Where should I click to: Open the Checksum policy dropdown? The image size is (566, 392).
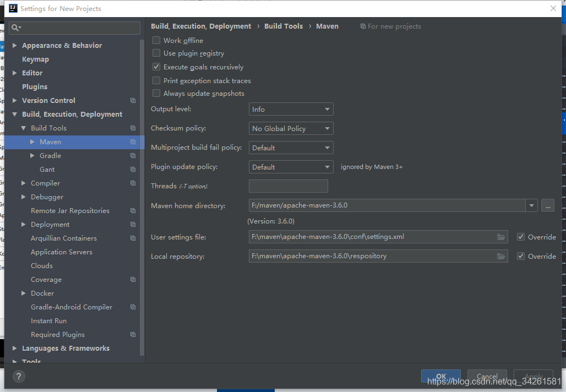(291, 128)
